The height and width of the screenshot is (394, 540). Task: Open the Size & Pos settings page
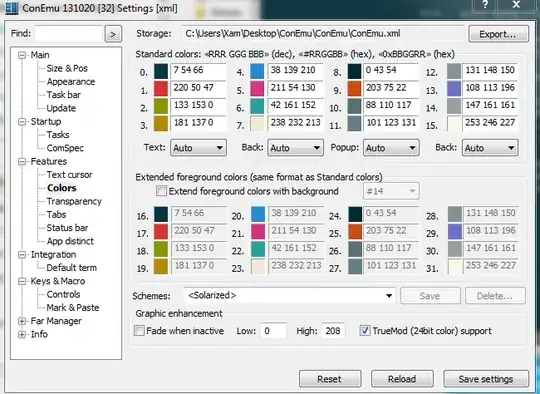tap(67, 68)
